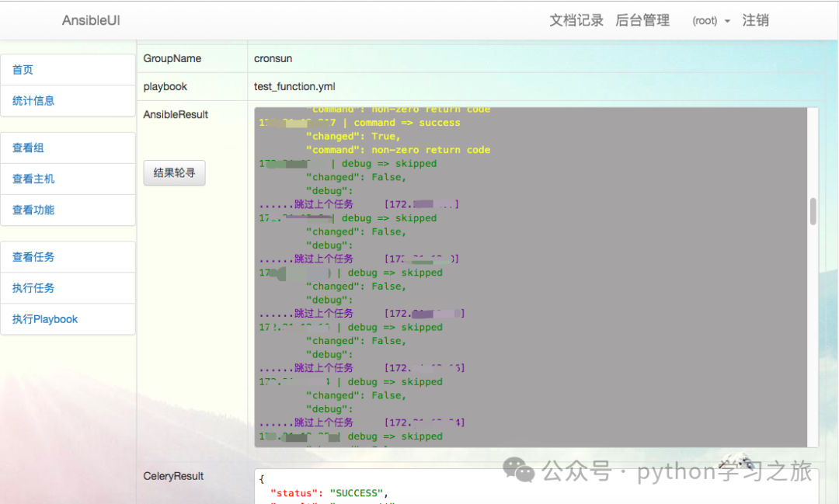Go to 首页 in the sidebar
839x504 pixels.
point(68,70)
